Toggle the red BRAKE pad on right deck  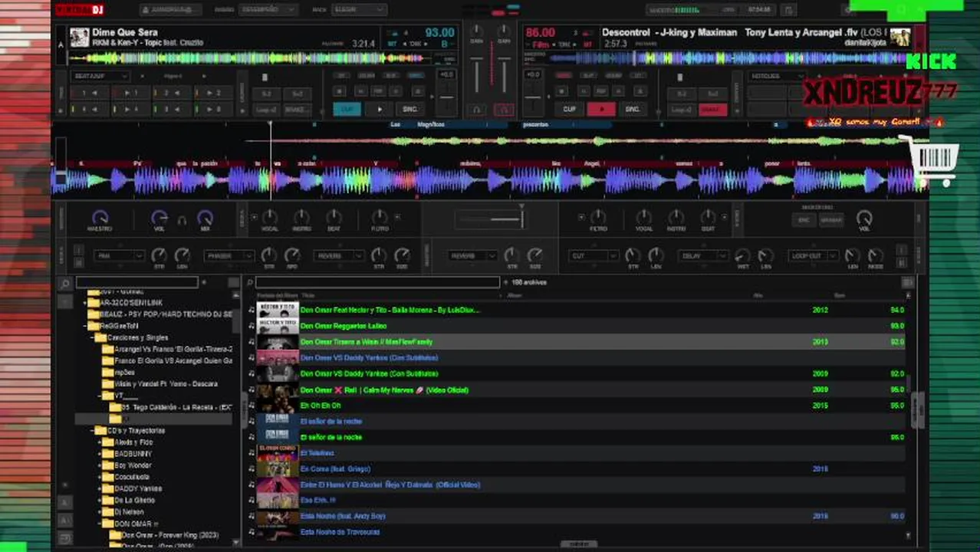coord(712,110)
